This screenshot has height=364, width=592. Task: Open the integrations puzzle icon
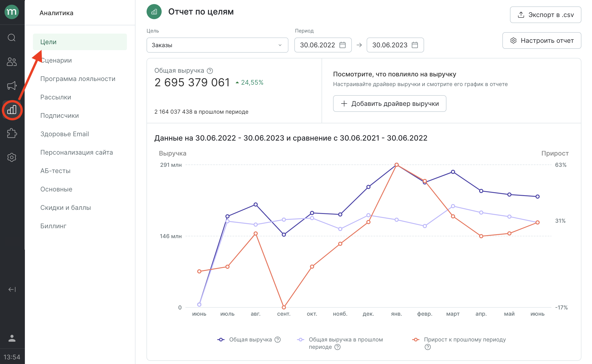[12, 133]
